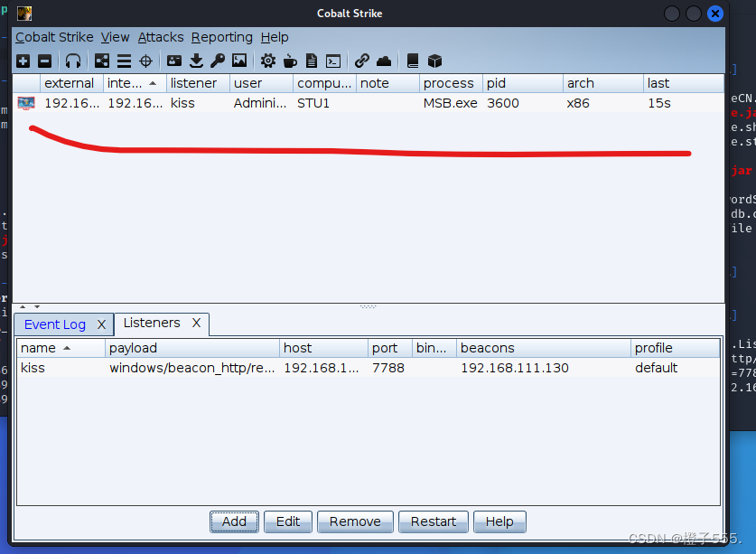This screenshot has width=756, height=554.
Task: Sort sessions by note column header
Action: tap(387, 83)
